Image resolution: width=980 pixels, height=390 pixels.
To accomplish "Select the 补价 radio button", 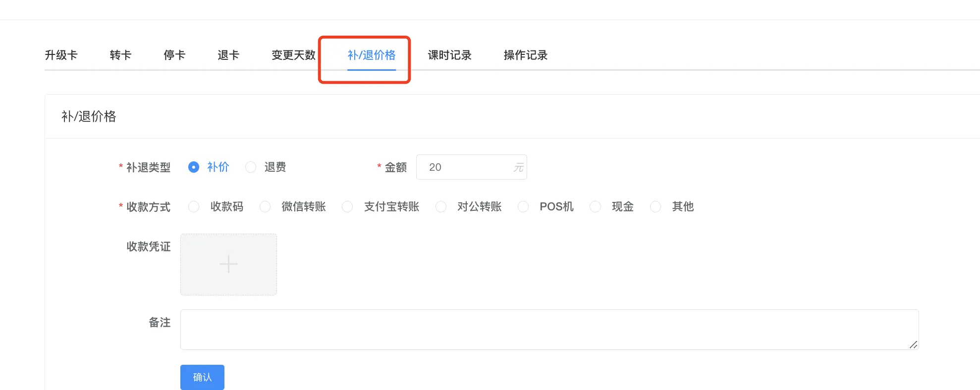I will tap(194, 167).
